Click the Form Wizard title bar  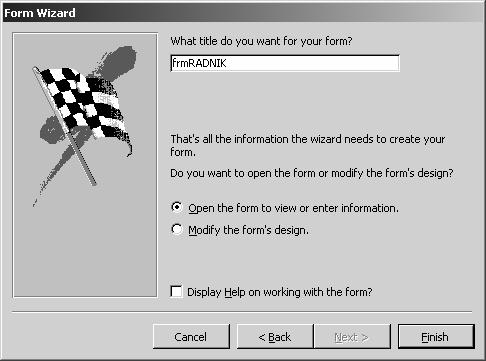[243, 13]
